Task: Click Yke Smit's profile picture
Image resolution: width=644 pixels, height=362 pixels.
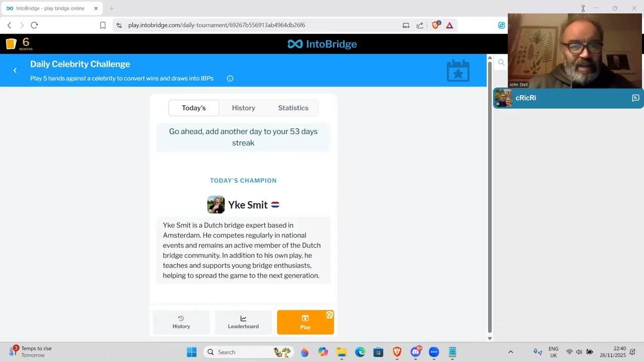Action: click(x=216, y=205)
